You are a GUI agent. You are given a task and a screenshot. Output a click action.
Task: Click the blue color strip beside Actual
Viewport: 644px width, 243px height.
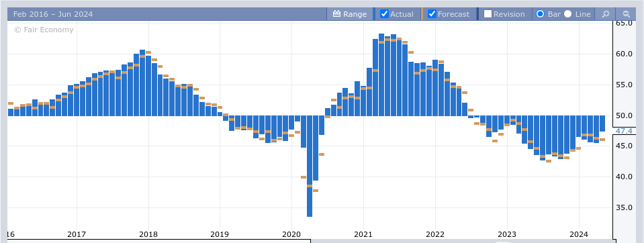tap(375, 14)
